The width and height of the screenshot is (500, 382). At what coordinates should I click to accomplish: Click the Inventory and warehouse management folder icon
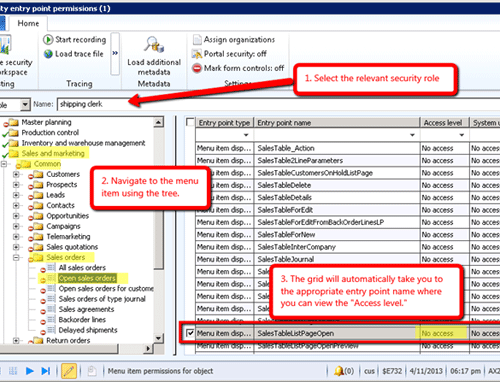[x=14, y=143]
